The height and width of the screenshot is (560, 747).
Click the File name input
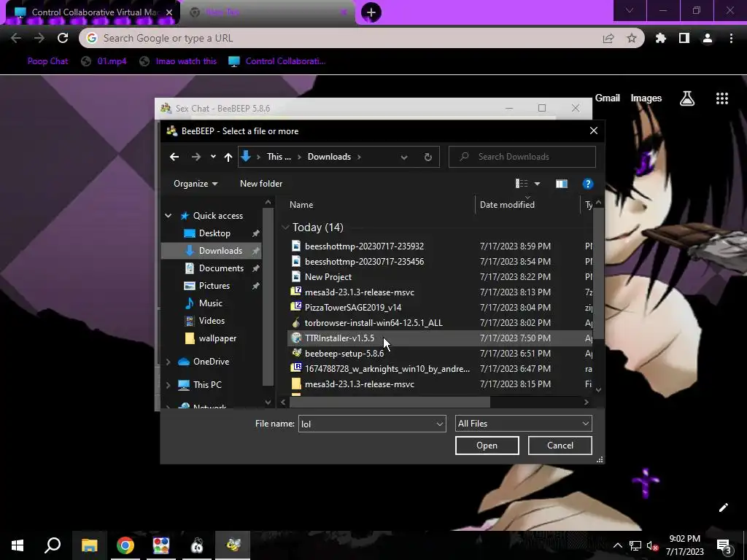click(x=366, y=424)
